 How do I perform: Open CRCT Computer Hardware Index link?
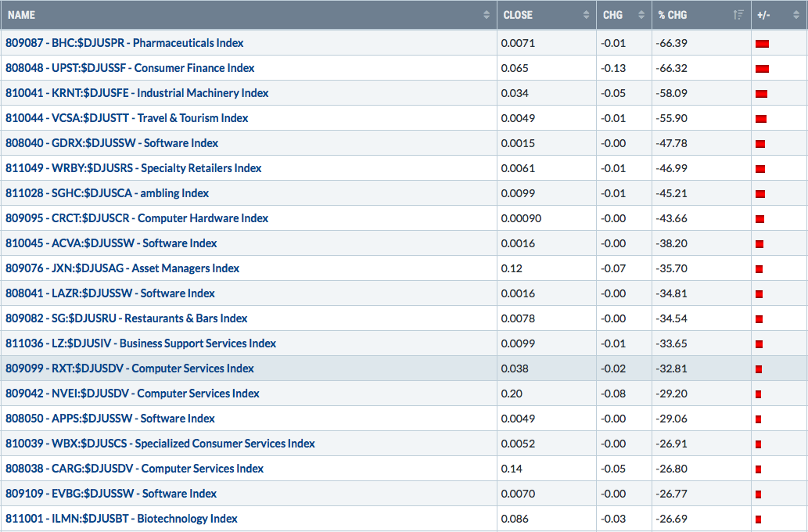point(137,218)
